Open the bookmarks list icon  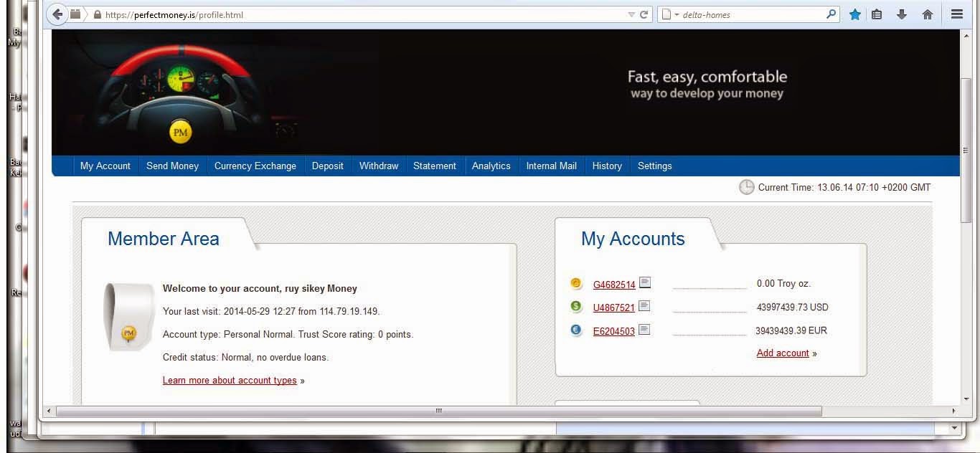coord(877,14)
